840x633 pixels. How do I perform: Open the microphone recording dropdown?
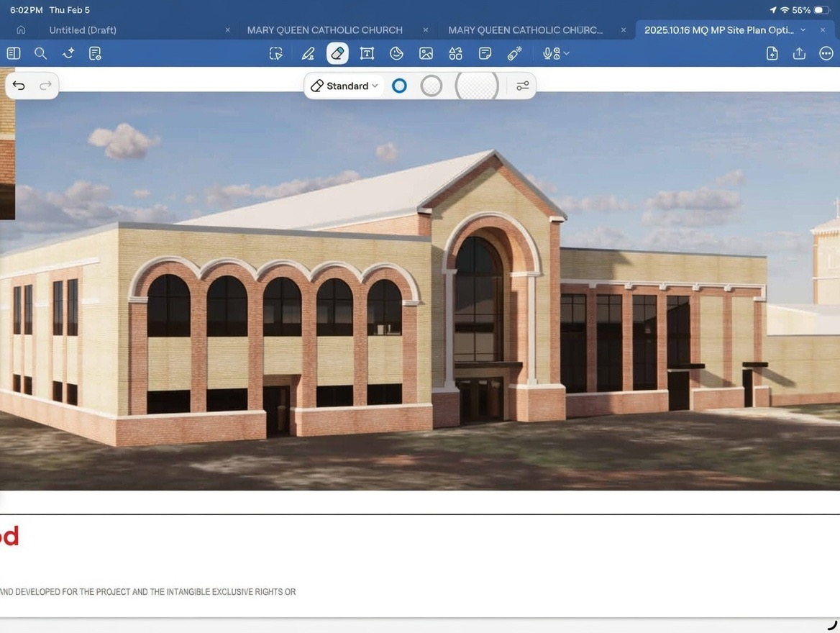point(556,53)
